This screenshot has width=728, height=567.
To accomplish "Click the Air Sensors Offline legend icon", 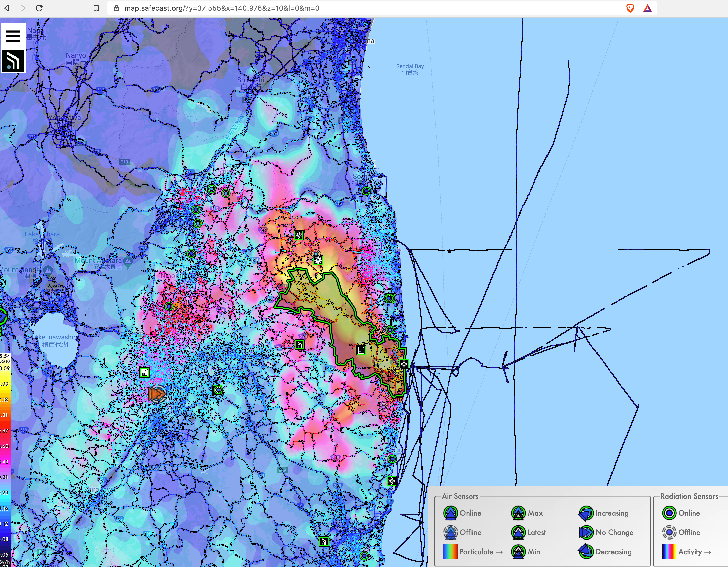I will point(450,532).
